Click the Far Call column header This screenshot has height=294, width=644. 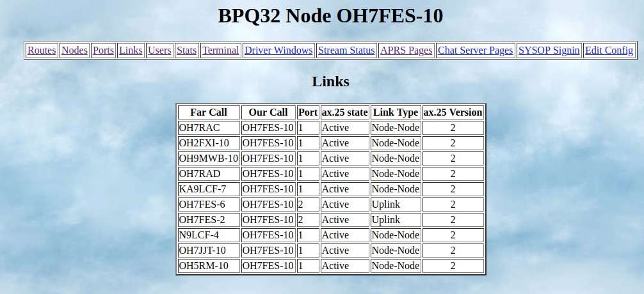[209, 112]
